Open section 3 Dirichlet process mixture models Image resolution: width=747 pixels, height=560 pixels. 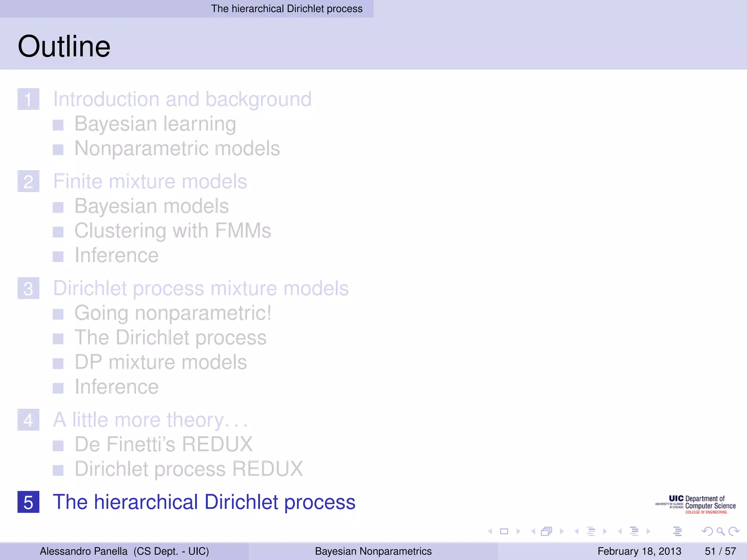coord(201,288)
